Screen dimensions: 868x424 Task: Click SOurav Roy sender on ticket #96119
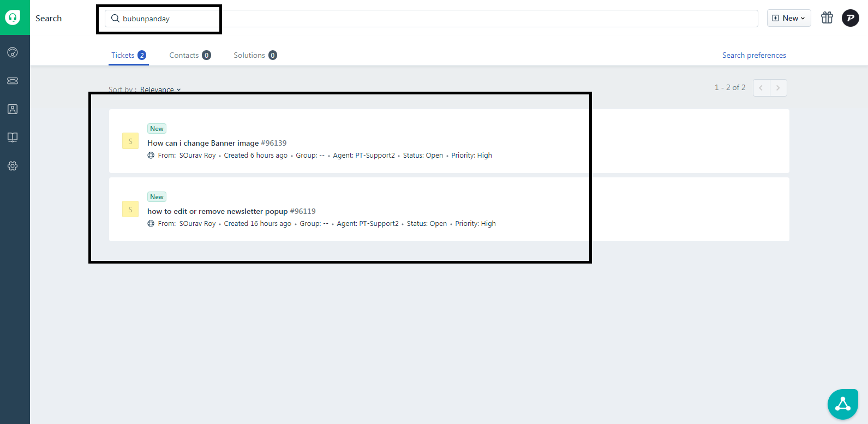pos(197,224)
